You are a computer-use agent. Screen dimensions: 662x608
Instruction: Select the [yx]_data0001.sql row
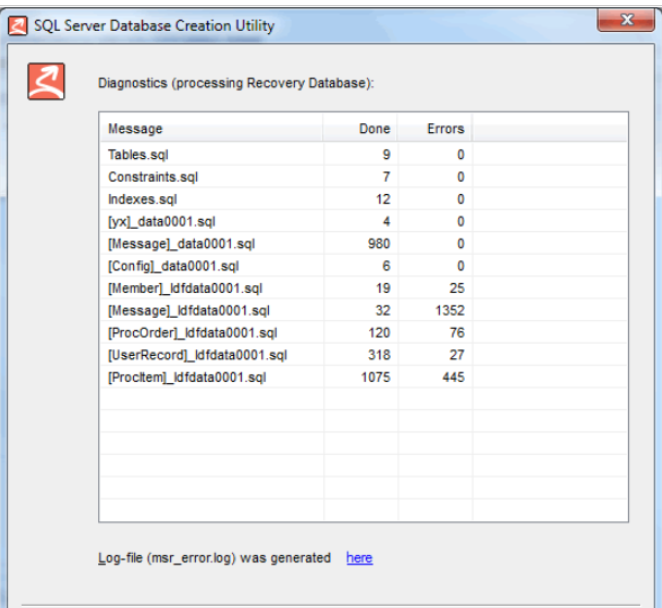[364, 222]
